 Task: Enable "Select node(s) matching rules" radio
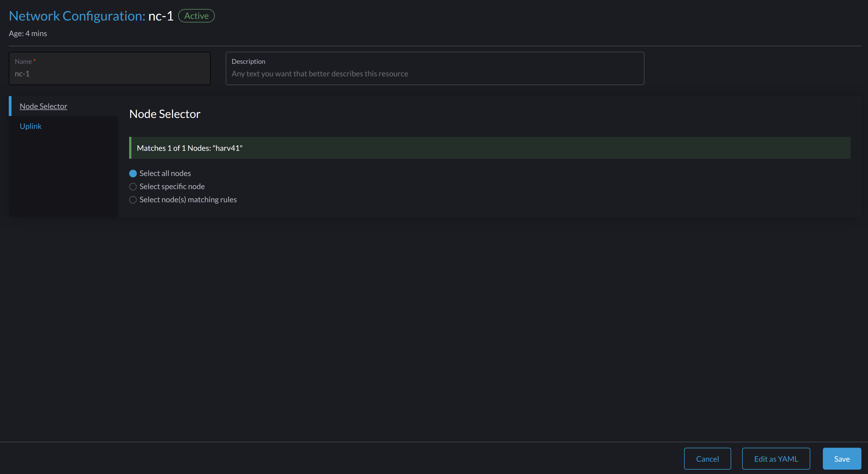(x=133, y=200)
